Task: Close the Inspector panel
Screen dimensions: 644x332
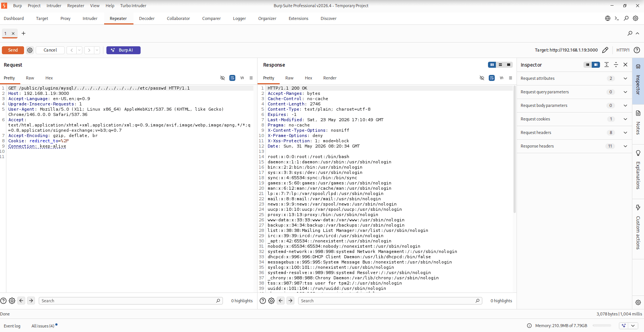Action: tap(626, 65)
